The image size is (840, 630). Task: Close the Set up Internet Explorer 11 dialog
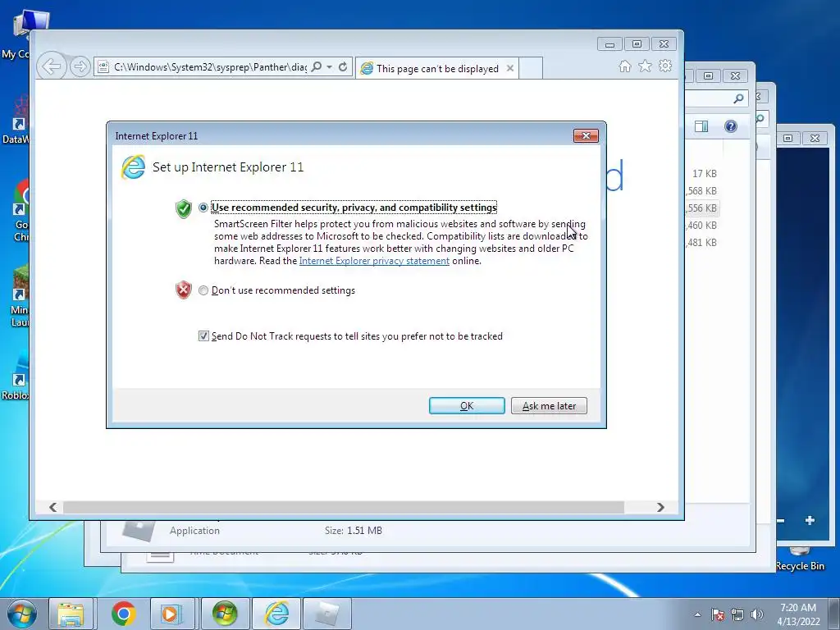(x=586, y=136)
